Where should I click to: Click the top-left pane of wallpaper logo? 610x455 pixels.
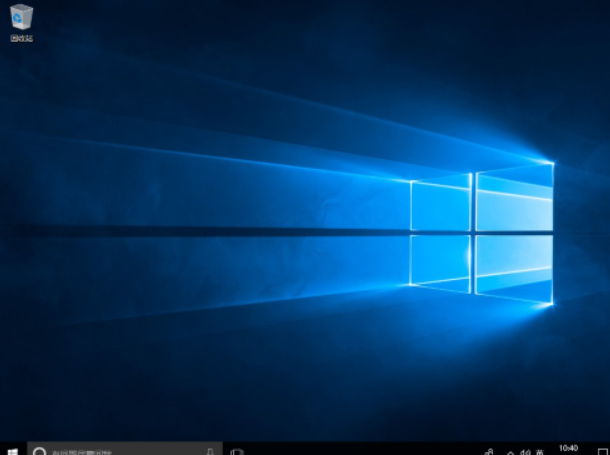pos(440,206)
